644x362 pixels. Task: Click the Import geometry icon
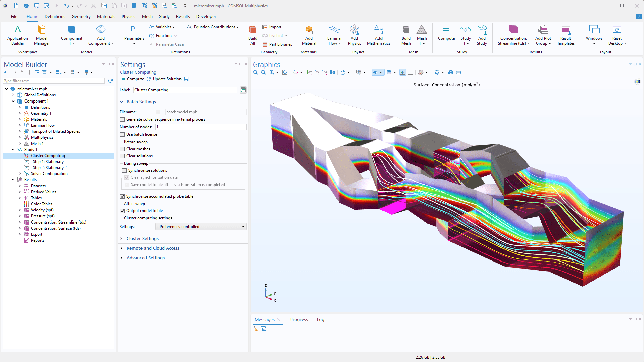tap(272, 27)
